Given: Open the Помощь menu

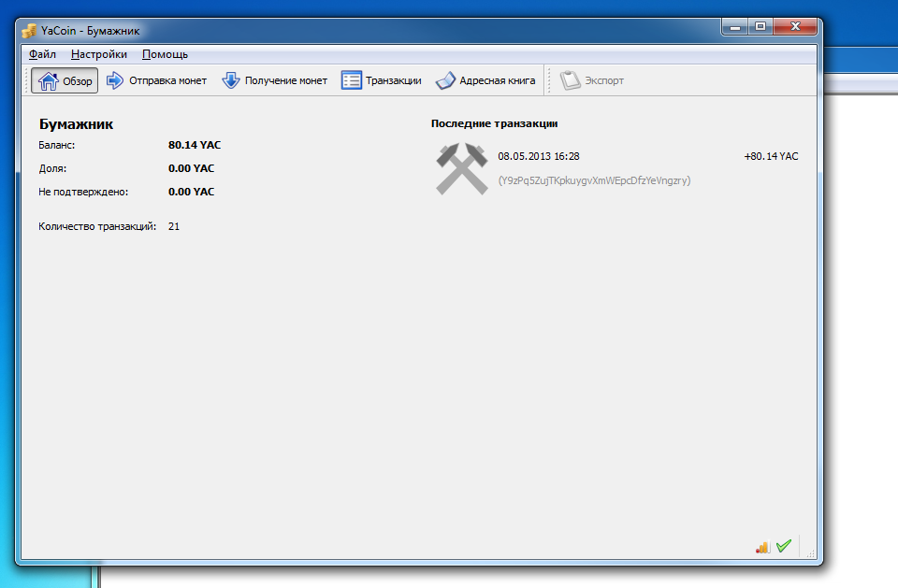Looking at the screenshot, I should pos(165,54).
